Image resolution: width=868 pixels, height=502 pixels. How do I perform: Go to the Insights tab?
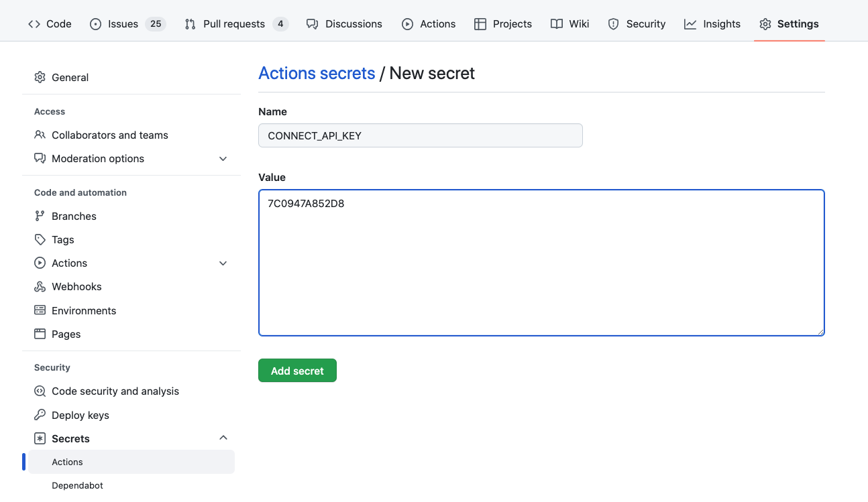tap(712, 24)
